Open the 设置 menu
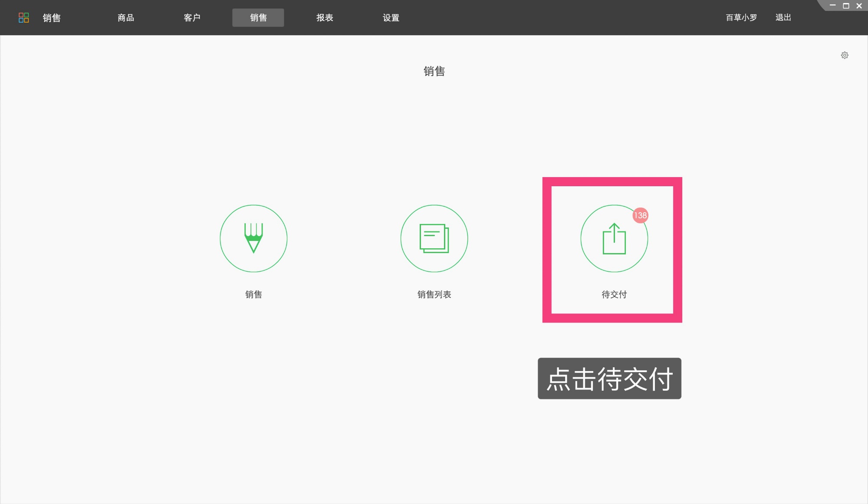Image resolution: width=868 pixels, height=504 pixels. (391, 17)
